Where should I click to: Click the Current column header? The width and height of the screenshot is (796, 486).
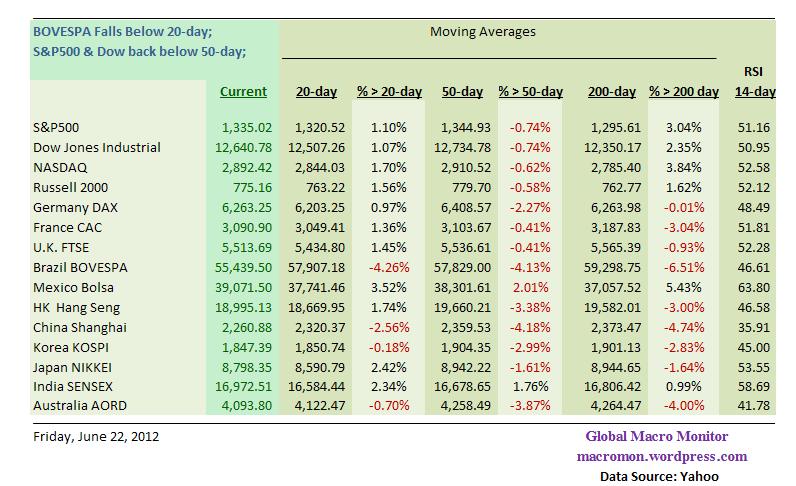[x=243, y=92]
